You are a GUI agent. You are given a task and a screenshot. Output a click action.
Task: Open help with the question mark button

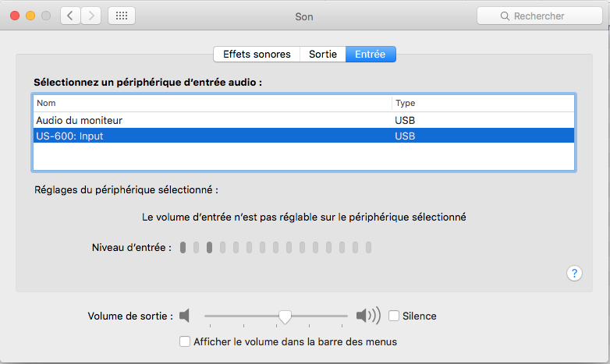574,273
